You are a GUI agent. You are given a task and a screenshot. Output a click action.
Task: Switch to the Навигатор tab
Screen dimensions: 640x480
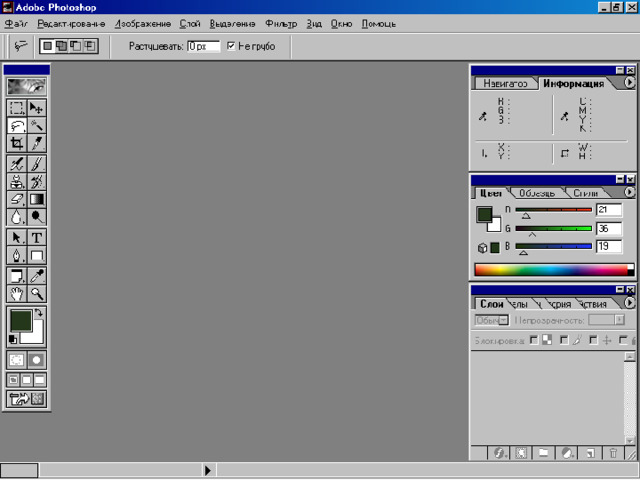tap(505, 84)
